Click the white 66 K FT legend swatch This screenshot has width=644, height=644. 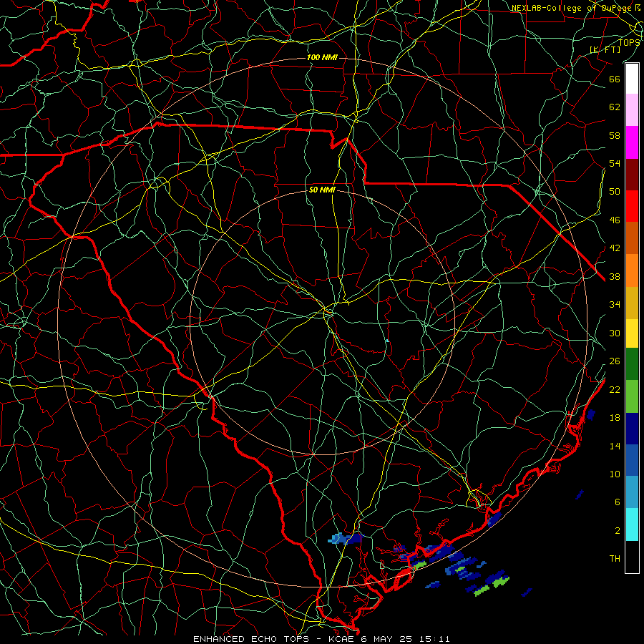point(633,79)
